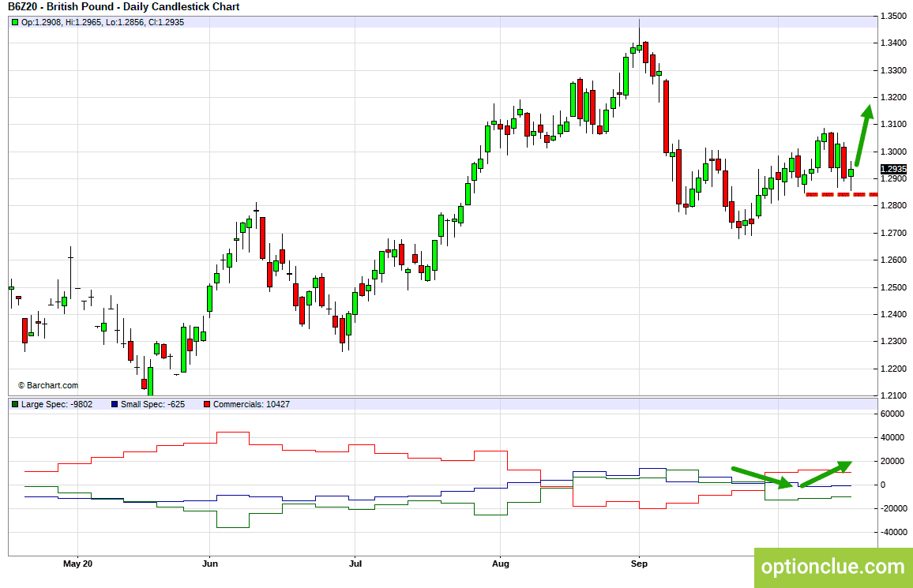
Task: Click the 1.2300 price axis label
Action: (x=894, y=342)
